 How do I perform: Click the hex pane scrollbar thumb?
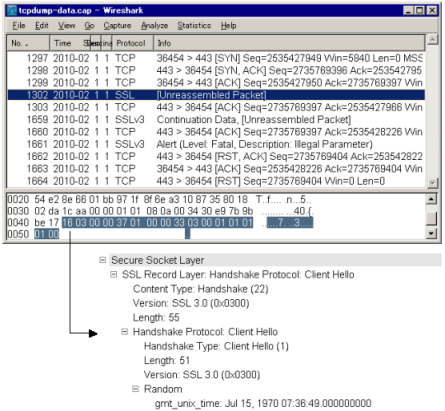click(432, 219)
